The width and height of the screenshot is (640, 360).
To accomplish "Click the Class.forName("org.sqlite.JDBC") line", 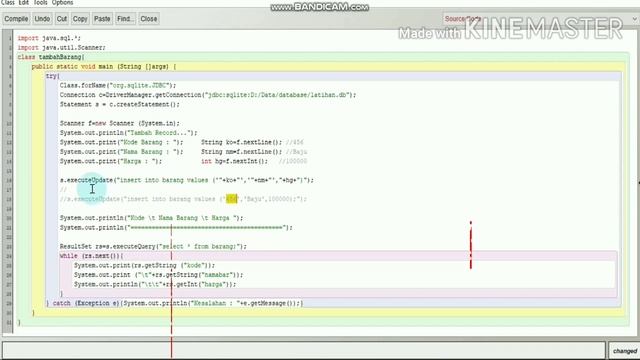I will click(x=118, y=85).
